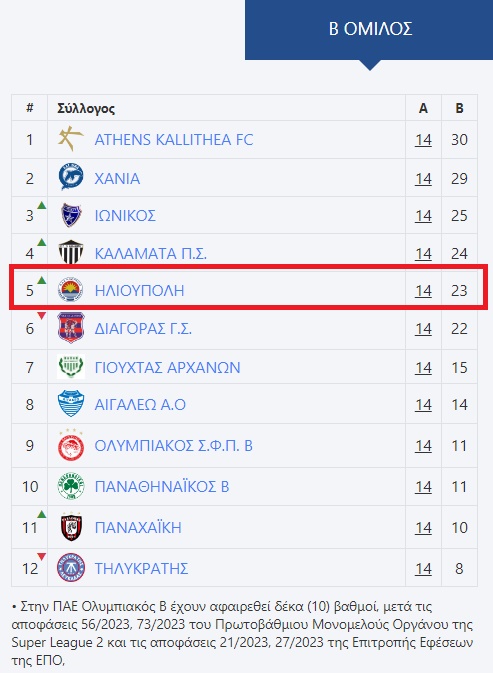Click the Σύλλογος column header
Image resolution: width=493 pixels, height=673 pixels.
coord(86,108)
